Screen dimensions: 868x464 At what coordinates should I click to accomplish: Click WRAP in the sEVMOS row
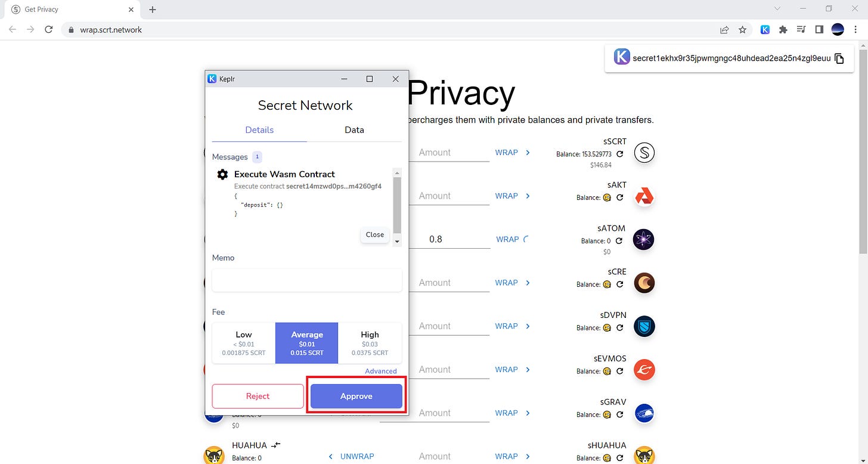pyautogui.click(x=512, y=370)
